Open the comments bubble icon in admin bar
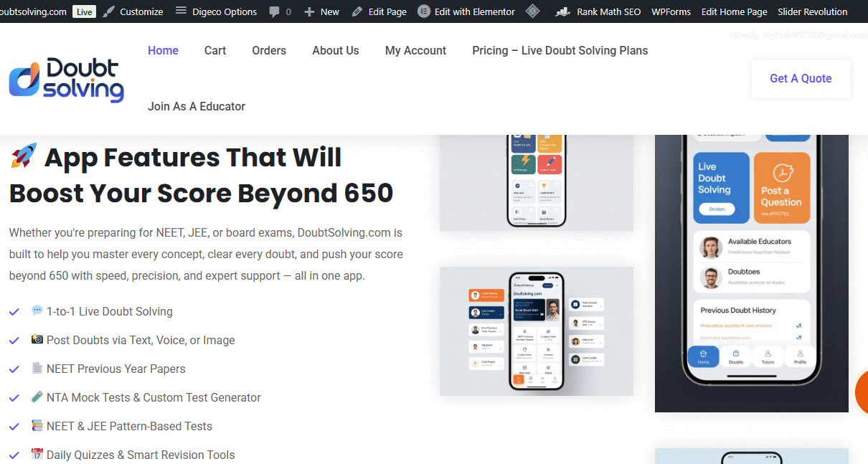 (275, 11)
